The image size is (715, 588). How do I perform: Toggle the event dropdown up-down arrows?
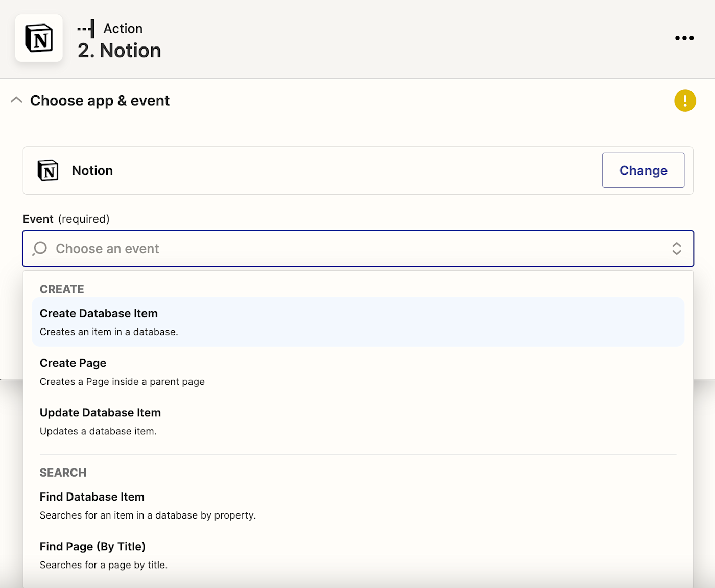pyautogui.click(x=677, y=249)
